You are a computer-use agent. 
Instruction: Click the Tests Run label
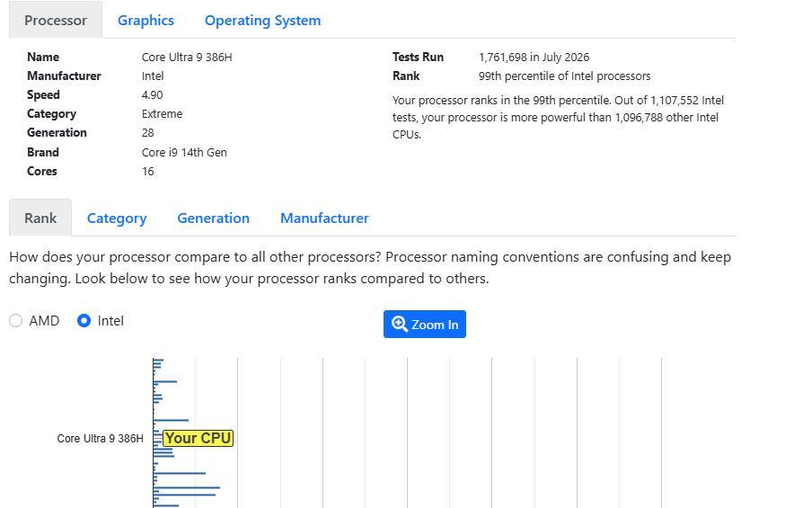418,57
